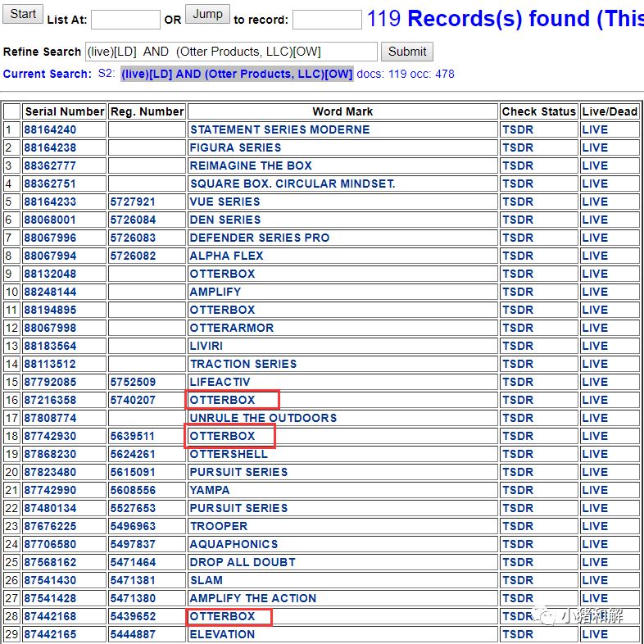This screenshot has width=644, height=644.
Task: Open serial number 88164240
Action: (x=50, y=129)
